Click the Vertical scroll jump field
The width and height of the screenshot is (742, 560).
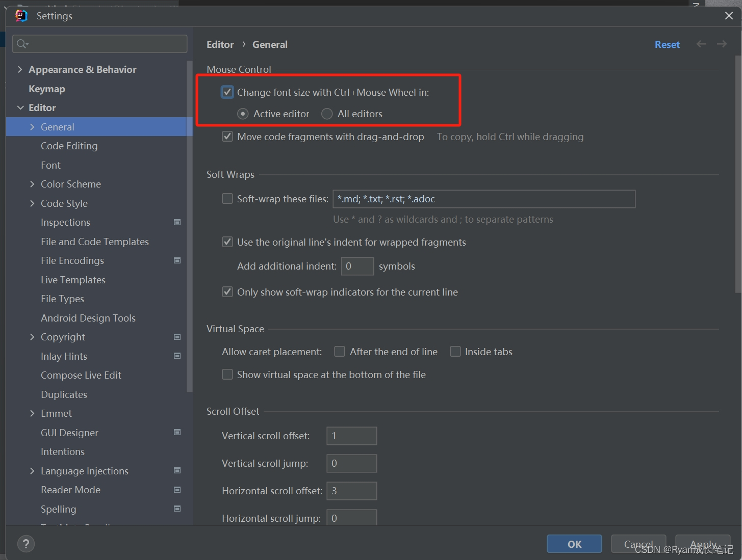coord(352,463)
